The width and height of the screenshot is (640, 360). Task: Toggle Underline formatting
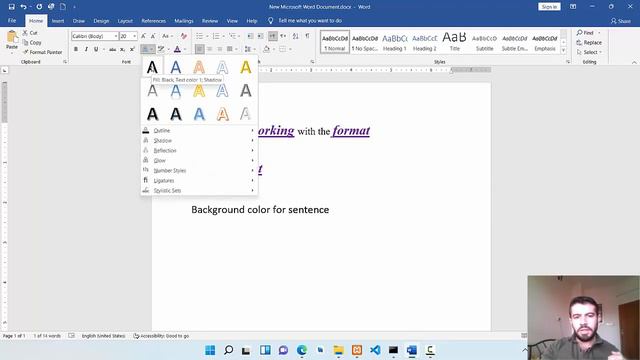coord(96,49)
